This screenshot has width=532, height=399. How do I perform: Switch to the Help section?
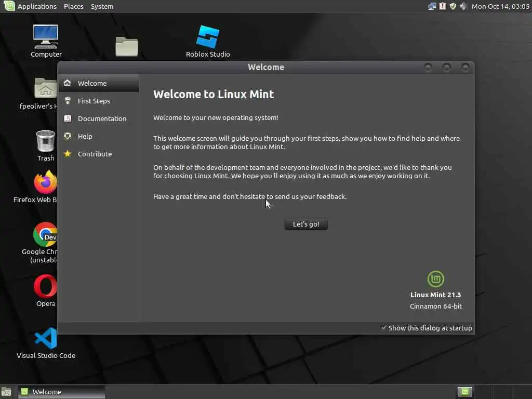(99, 136)
